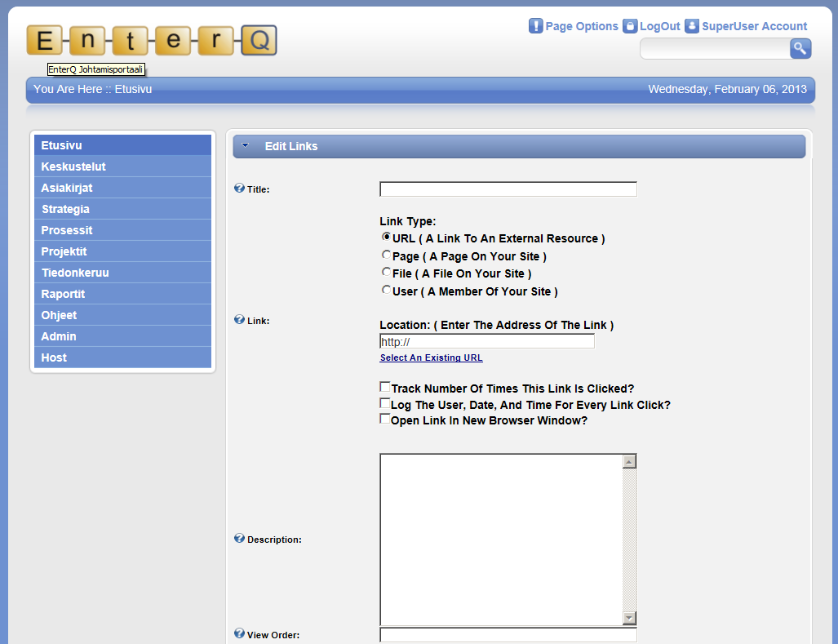Open the Ohjeet menu item

point(123,315)
